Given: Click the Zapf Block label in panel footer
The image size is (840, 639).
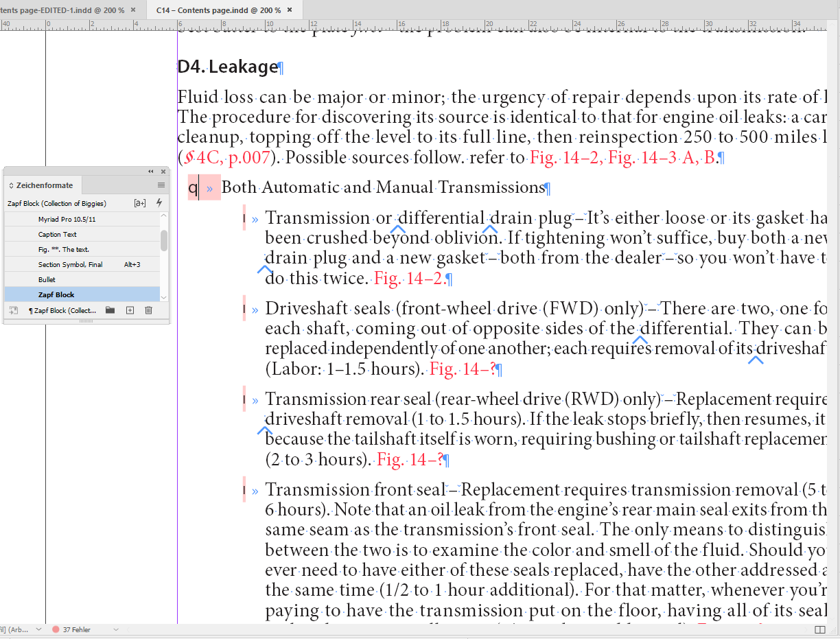Looking at the screenshot, I should click(x=65, y=310).
